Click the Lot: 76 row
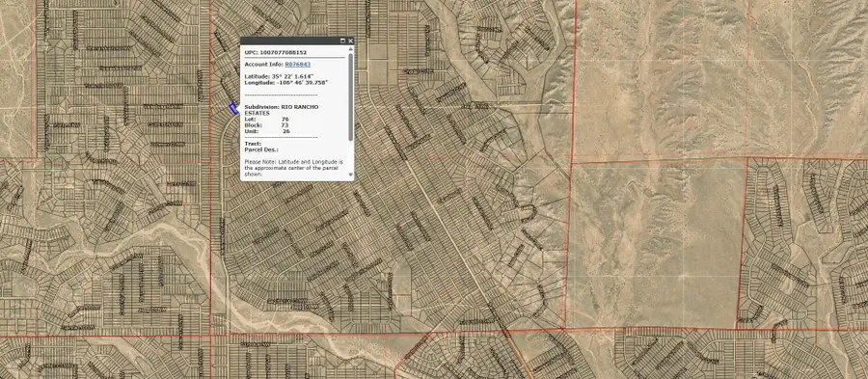This screenshot has width=868, height=379. click(266, 119)
